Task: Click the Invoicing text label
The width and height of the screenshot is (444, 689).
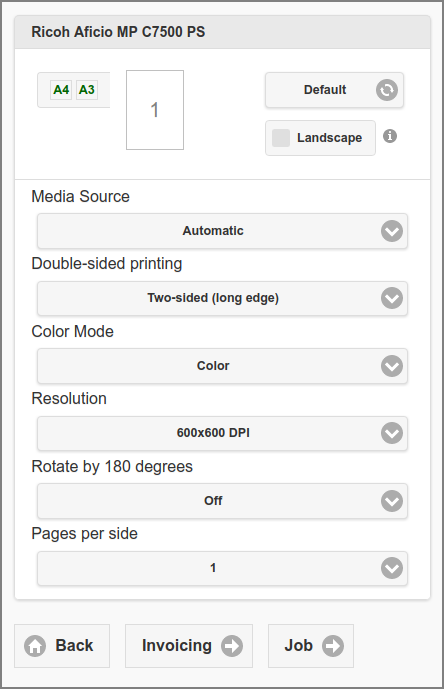Action: pyautogui.click(x=177, y=645)
